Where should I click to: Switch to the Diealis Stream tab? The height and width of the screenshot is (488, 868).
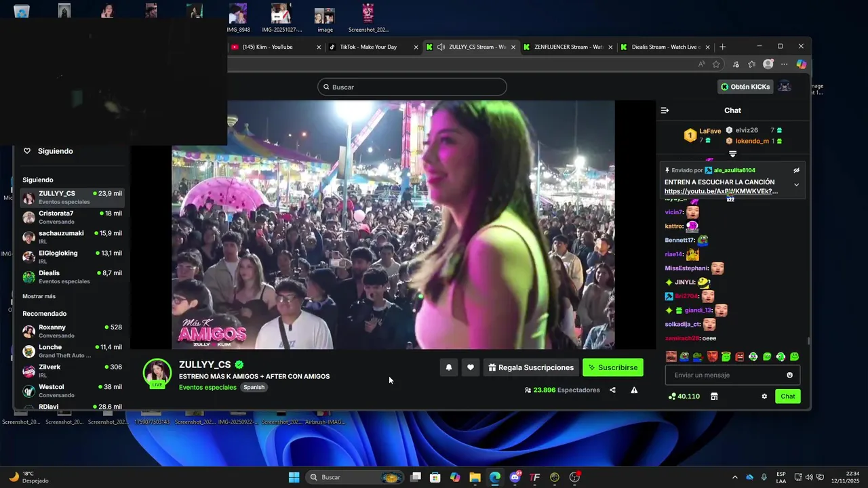pos(666,47)
